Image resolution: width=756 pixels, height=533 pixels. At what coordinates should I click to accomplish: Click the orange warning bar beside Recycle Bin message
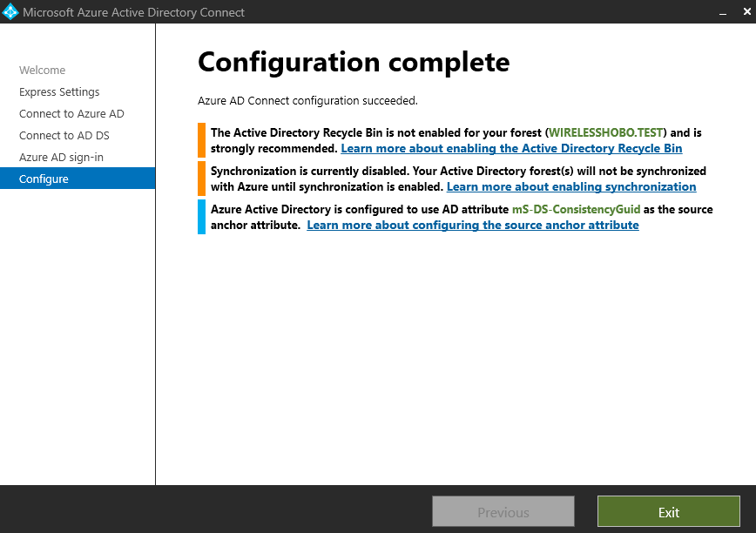click(201, 140)
